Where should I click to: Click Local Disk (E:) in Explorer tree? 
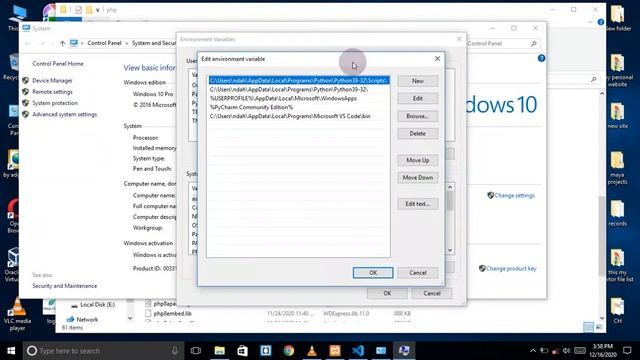98,304
